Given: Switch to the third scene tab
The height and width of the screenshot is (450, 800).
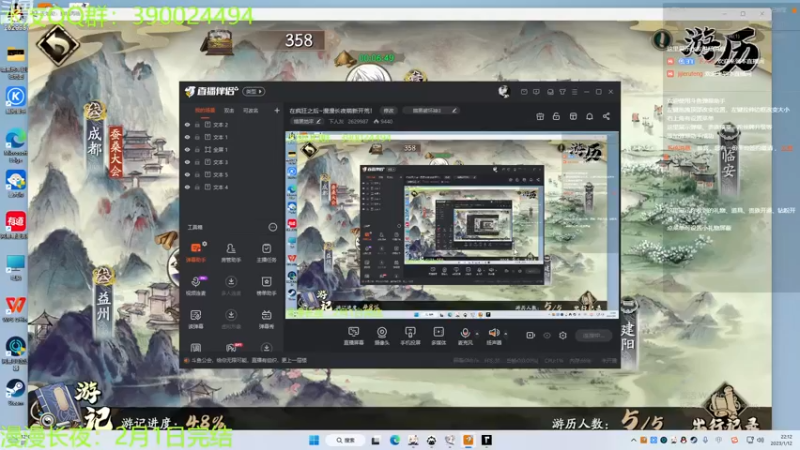Looking at the screenshot, I should 251,110.
